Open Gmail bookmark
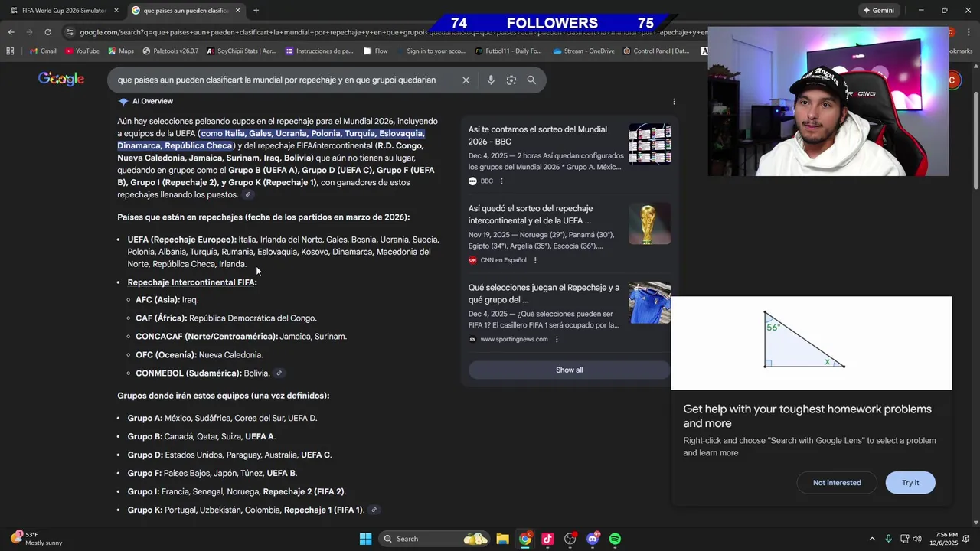The image size is (980, 551). 43,51
